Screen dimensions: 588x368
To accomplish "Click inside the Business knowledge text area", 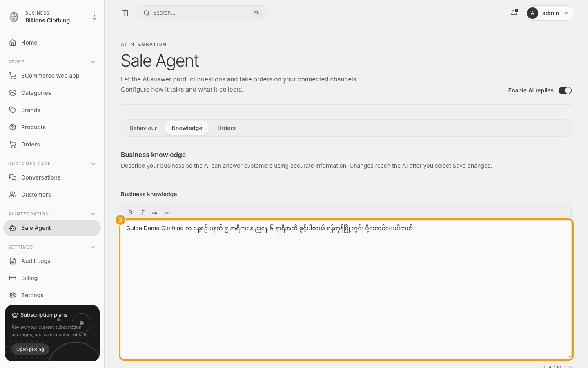I will 346,289.
